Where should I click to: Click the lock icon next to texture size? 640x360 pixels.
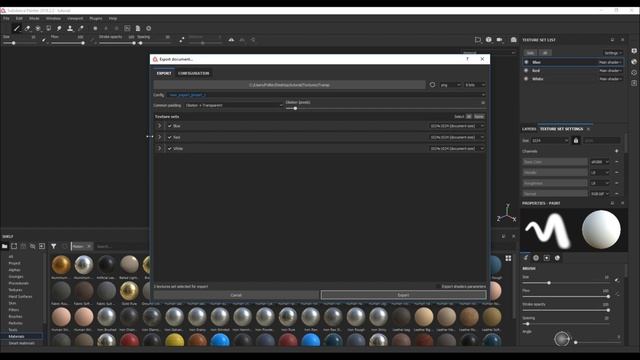(x=576, y=140)
